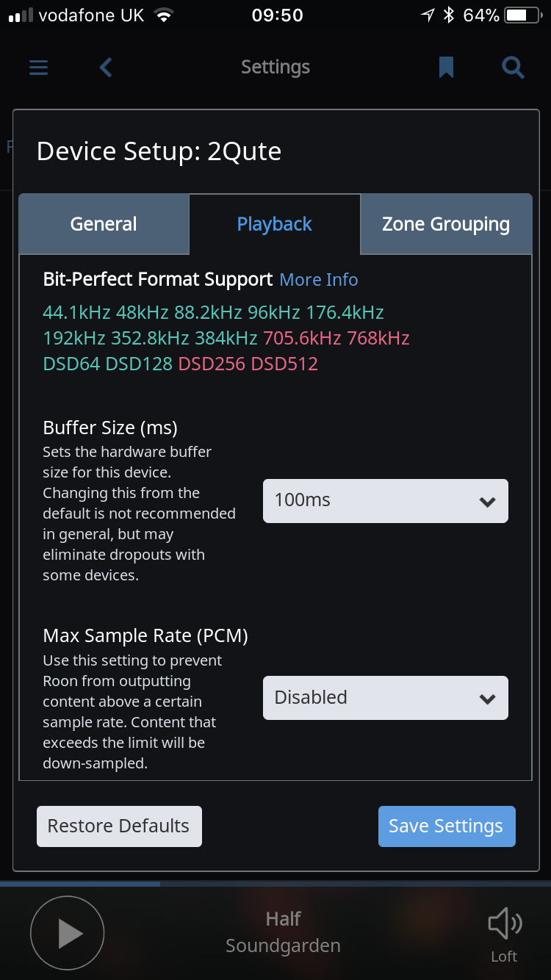Open the hamburger navigation menu

pos(38,68)
